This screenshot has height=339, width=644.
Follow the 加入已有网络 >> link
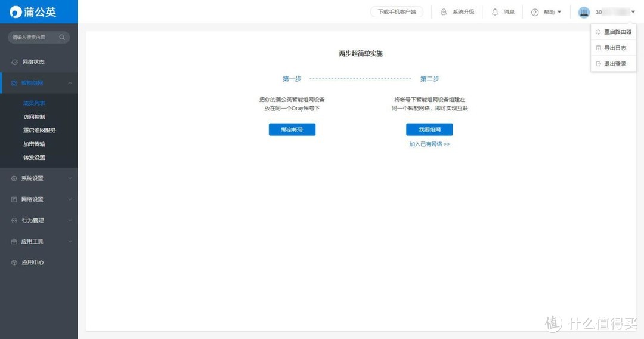point(429,144)
